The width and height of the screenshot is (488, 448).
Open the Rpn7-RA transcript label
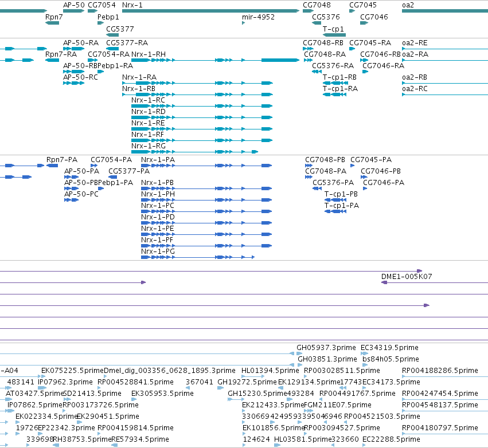point(61,54)
